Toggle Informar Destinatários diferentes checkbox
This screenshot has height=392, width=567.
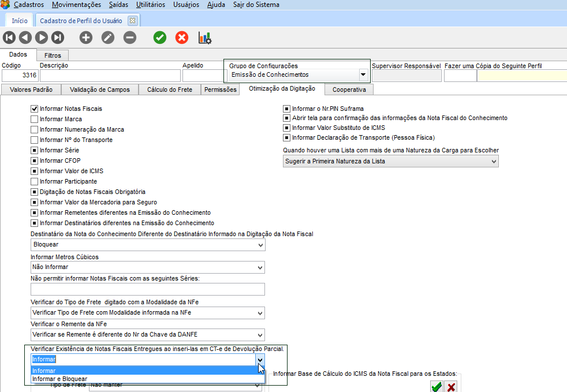[34, 223]
